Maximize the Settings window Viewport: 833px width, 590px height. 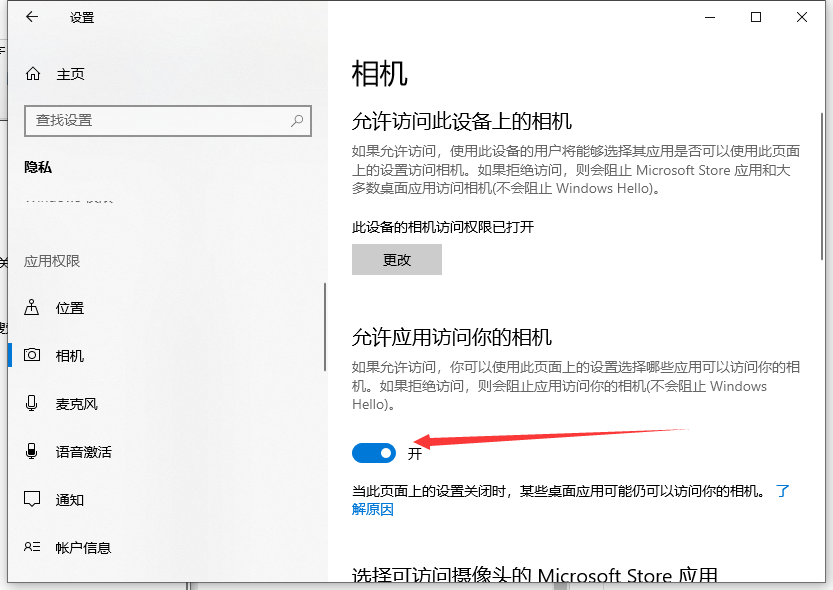tap(756, 17)
